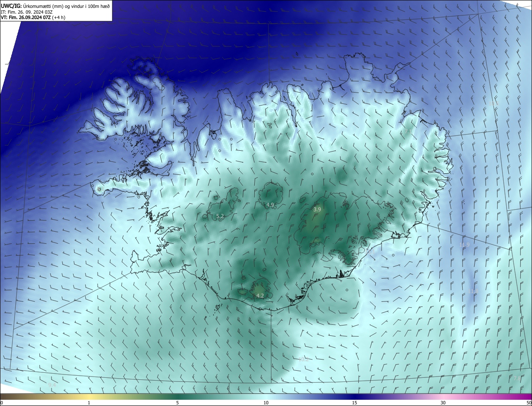532x406 pixels.
Task: Click the 4.2 value near the south coast
Action: [260, 296]
